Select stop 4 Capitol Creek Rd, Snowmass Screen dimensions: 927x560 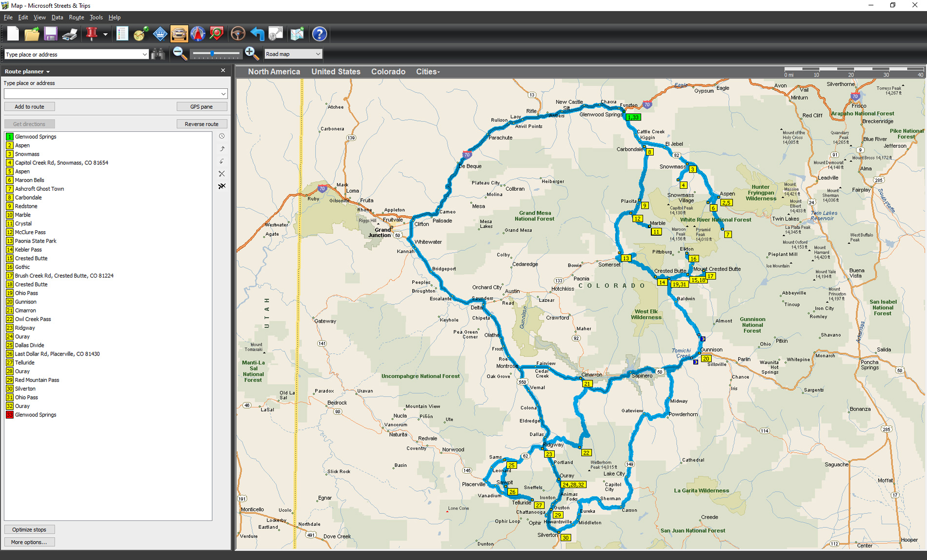click(x=108, y=163)
